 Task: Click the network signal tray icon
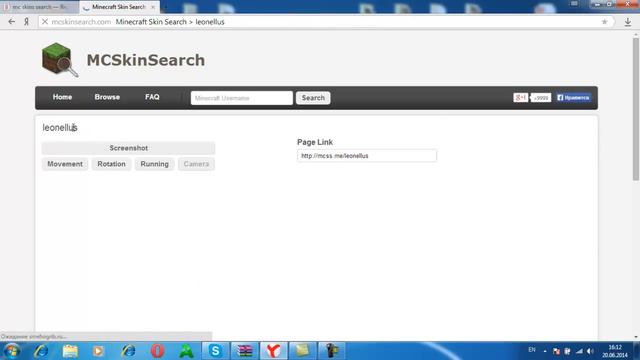pyautogui.click(x=579, y=351)
